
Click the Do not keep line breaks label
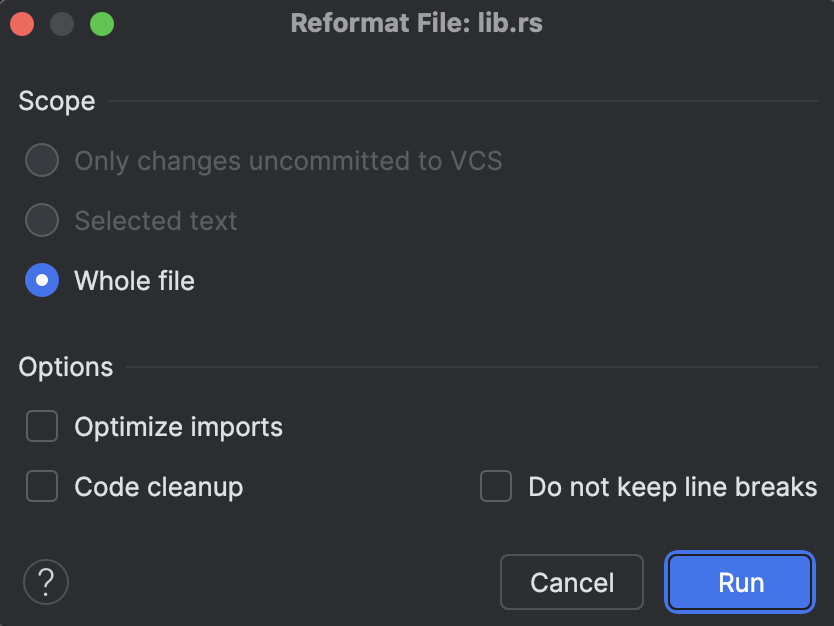click(672, 488)
